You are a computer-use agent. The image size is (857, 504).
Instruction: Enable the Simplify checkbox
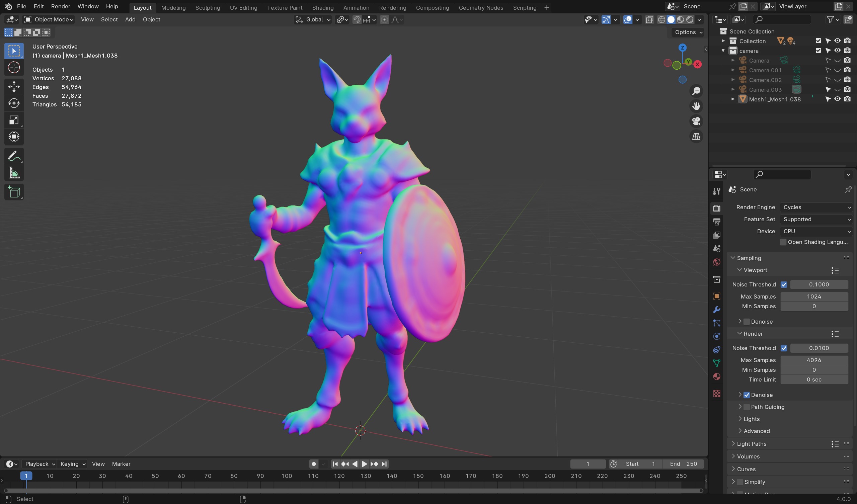click(x=740, y=482)
